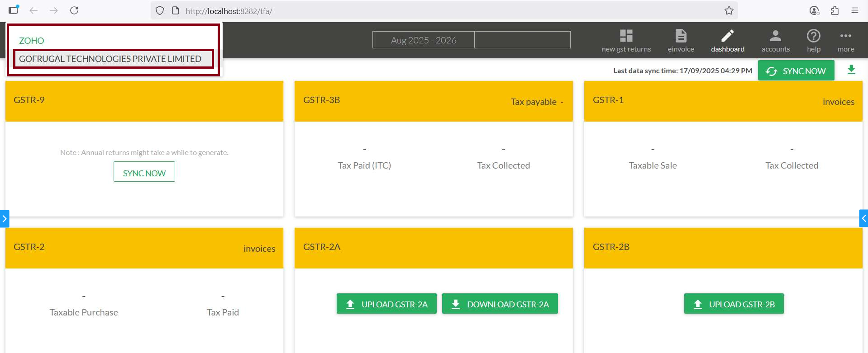Open the Aug 2025 - 2026 period selector
Screen dimensions: 868x353
[x=424, y=40]
